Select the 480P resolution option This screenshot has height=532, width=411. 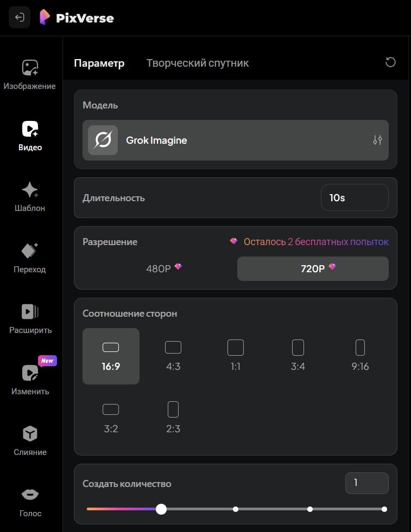[x=163, y=268]
